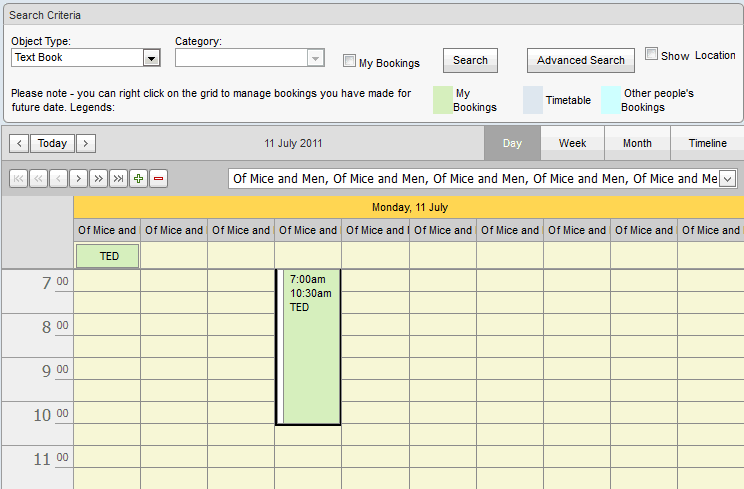
Task: Click Search Criteria panel title
Action: coord(45,15)
